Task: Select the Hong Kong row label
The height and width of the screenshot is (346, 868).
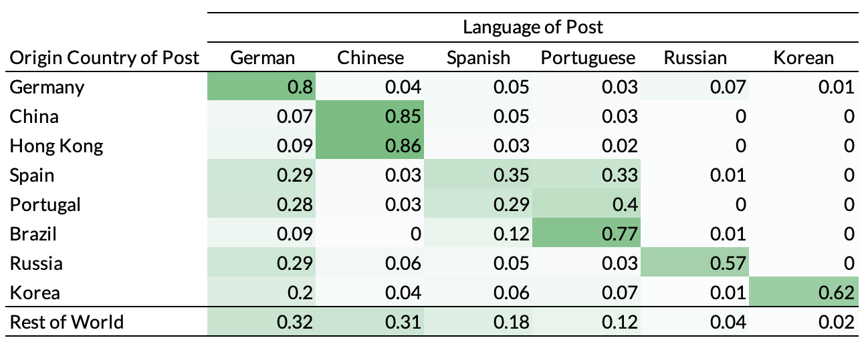Action: pyautogui.click(x=56, y=146)
